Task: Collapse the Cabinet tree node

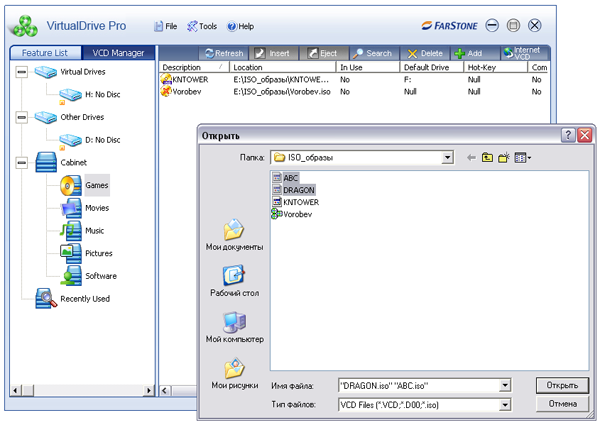Action: 22,162
